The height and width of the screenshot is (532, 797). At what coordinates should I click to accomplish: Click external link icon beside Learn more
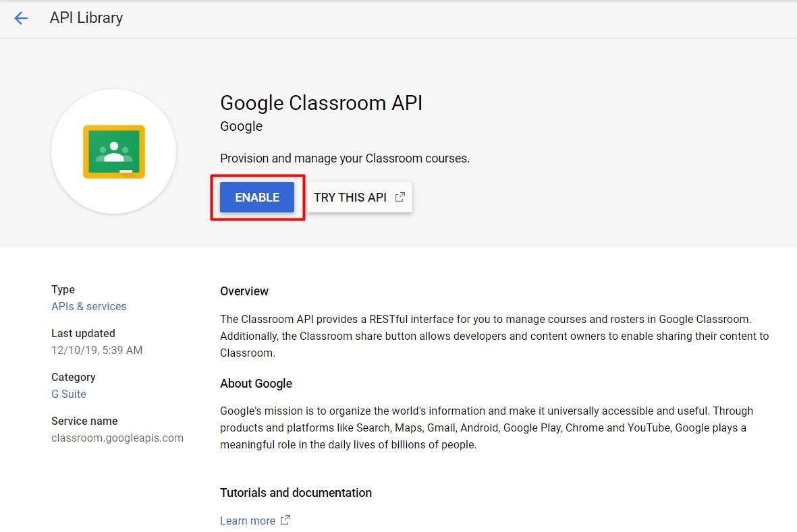285,520
